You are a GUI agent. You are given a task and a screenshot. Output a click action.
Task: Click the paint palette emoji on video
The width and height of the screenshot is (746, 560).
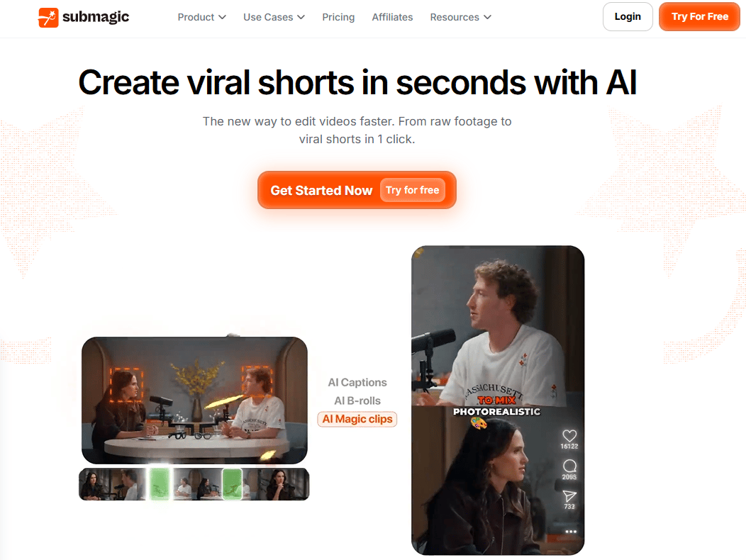tap(479, 422)
